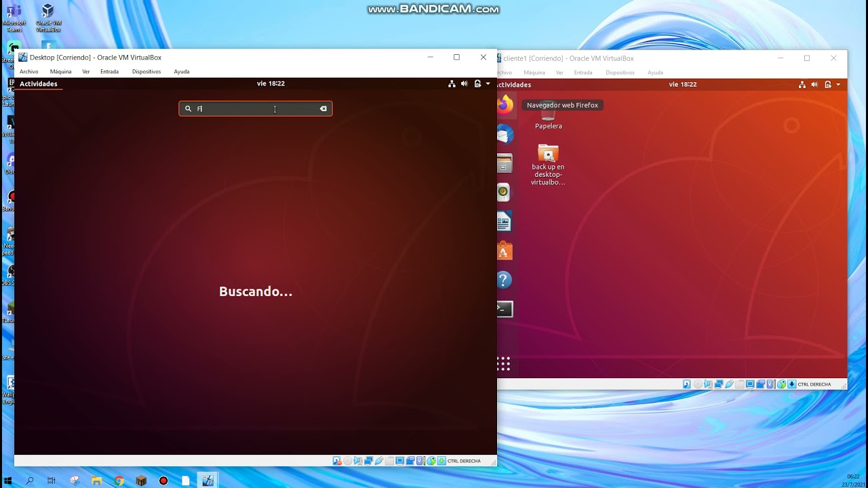
Task: Click optical disc status icon in Desktop VM
Action: point(347,461)
